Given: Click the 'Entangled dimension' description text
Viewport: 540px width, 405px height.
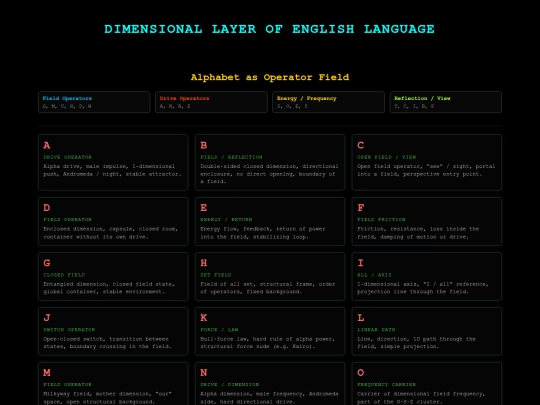Looking at the screenshot, I should click(x=109, y=288).
